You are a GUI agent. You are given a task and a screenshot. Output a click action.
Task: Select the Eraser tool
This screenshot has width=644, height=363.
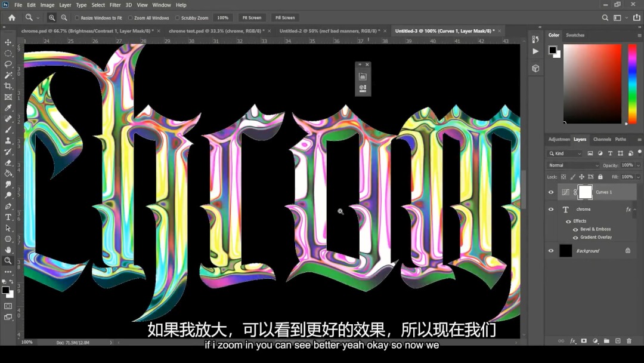point(8,162)
